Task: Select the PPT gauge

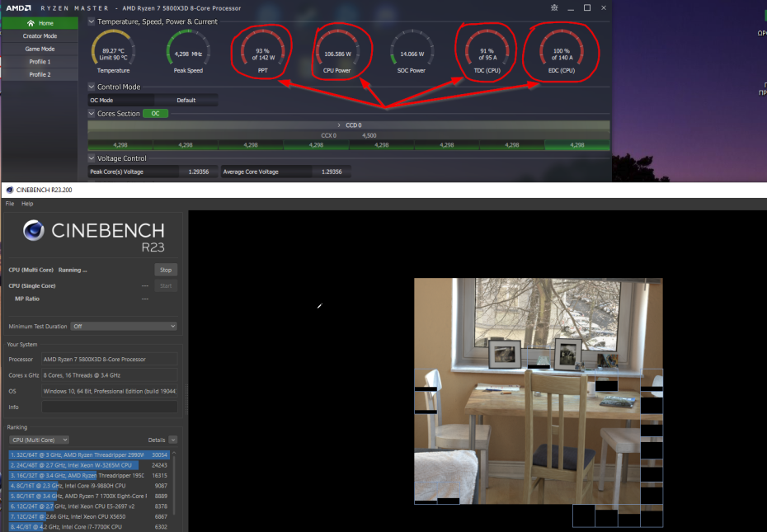Action: [263, 51]
